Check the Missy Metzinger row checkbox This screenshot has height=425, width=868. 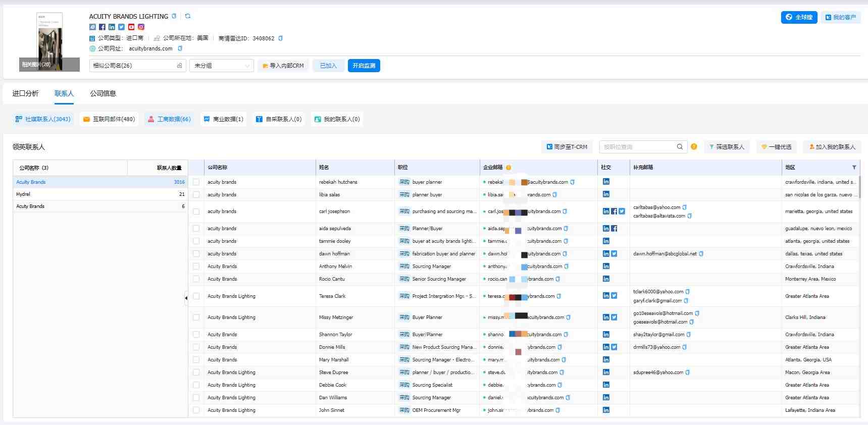click(x=196, y=317)
